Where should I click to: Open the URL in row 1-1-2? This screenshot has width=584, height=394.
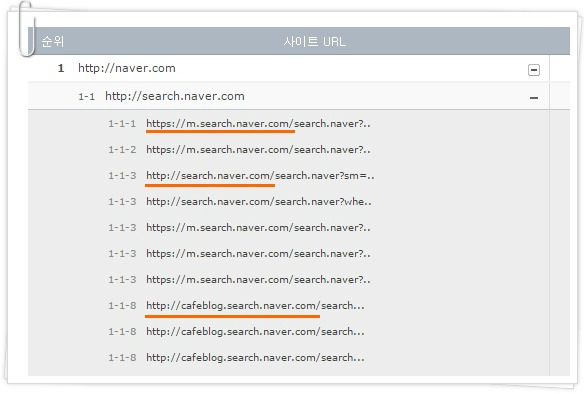[x=258, y=150]
